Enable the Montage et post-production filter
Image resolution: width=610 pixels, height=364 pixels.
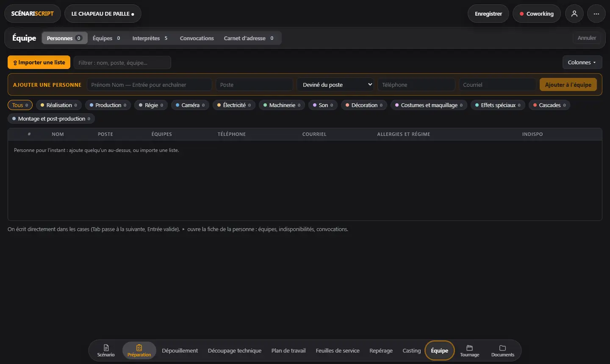[51, 119]
